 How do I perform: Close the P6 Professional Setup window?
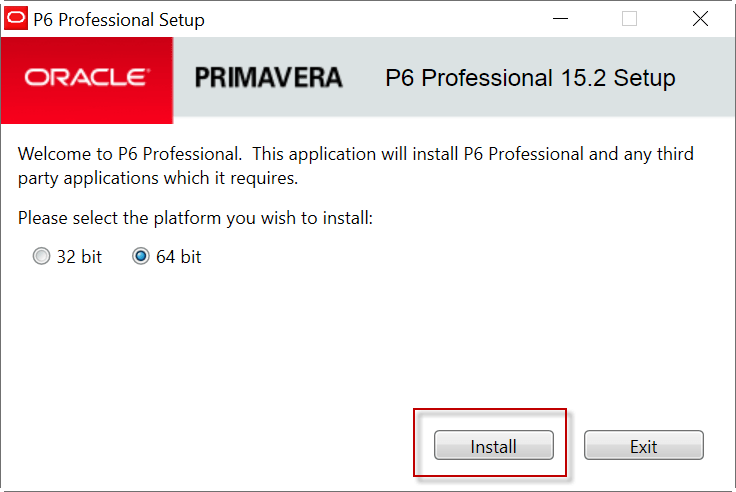[700, 19]
